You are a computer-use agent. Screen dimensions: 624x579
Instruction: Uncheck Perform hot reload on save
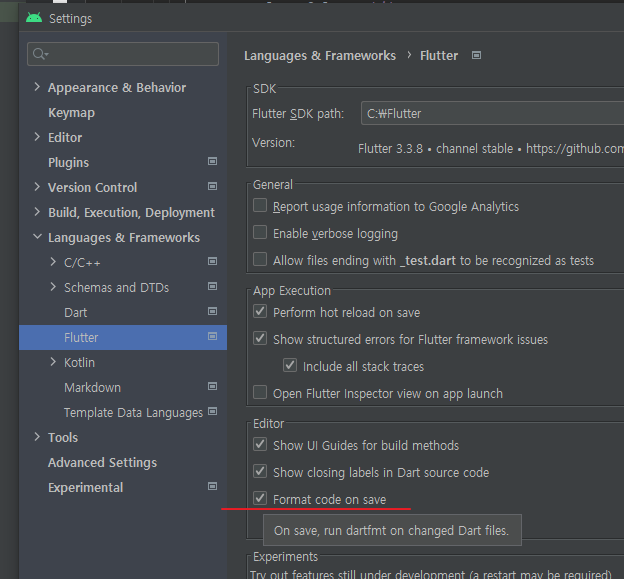(x=260, y=312)
